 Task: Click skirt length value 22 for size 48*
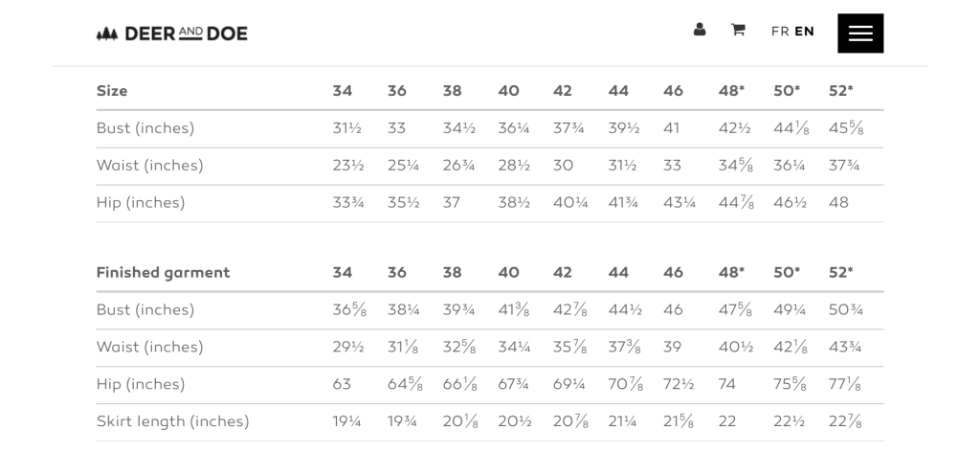pos(727,421)
